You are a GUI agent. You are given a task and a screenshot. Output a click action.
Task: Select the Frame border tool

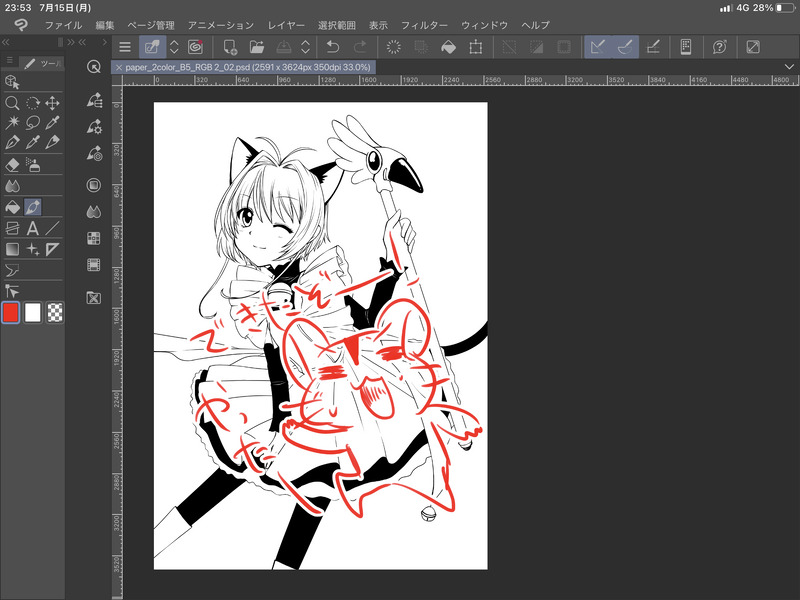12,228
